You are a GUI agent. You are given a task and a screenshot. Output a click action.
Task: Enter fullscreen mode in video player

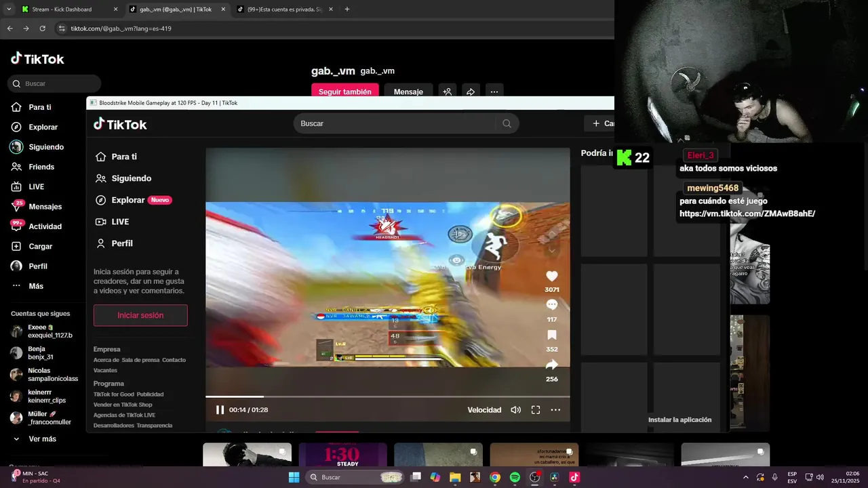click(x=536, y=410)
